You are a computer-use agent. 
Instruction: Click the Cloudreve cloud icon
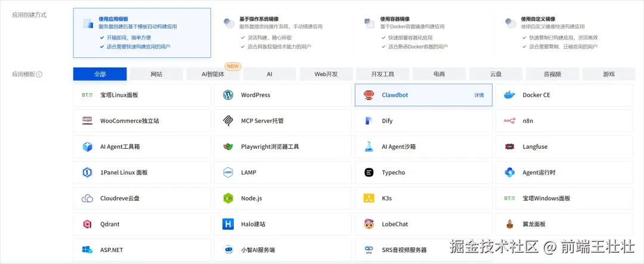87,199
